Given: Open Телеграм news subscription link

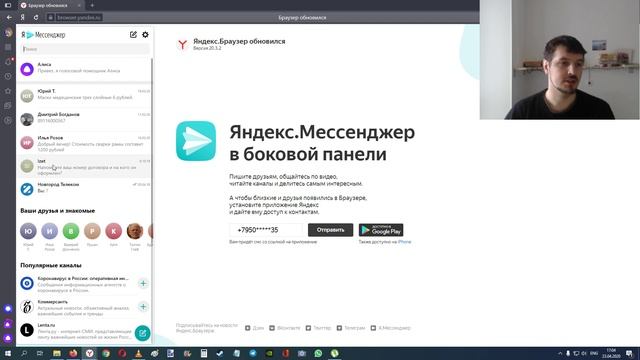Looking at the screenshot, I should point(351,328).
